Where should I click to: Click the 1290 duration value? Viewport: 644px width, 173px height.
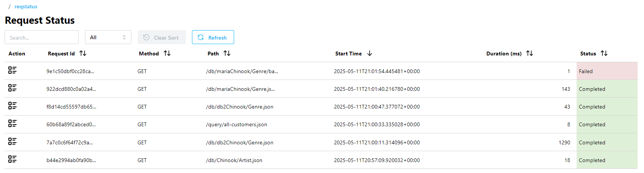(564, 142)
